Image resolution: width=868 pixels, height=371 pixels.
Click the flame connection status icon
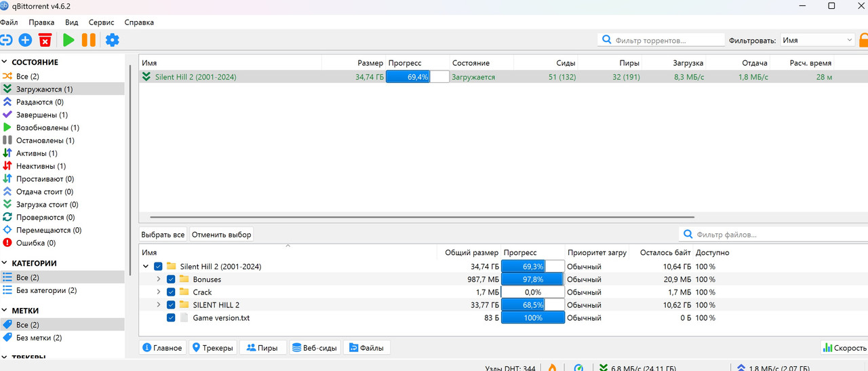point(553,368)
